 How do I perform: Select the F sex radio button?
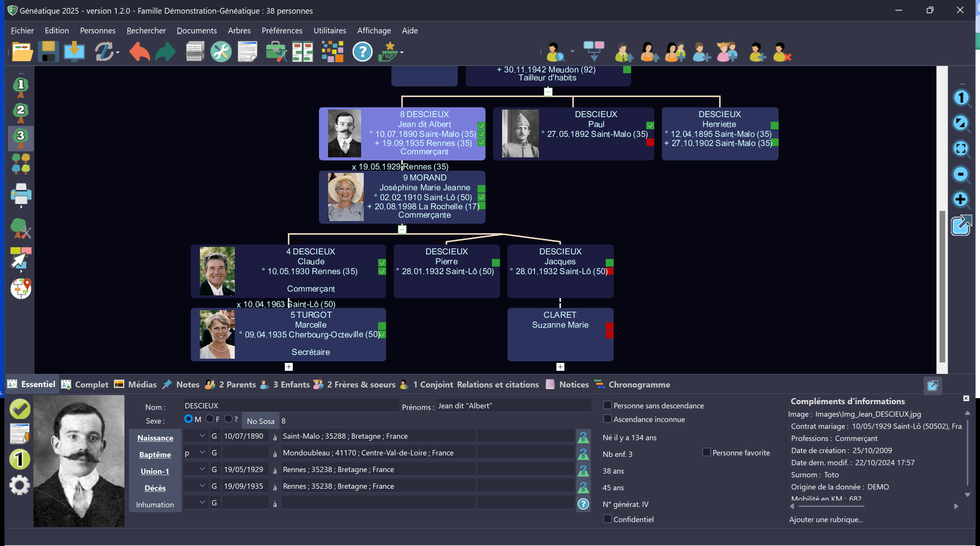point(210,419)
